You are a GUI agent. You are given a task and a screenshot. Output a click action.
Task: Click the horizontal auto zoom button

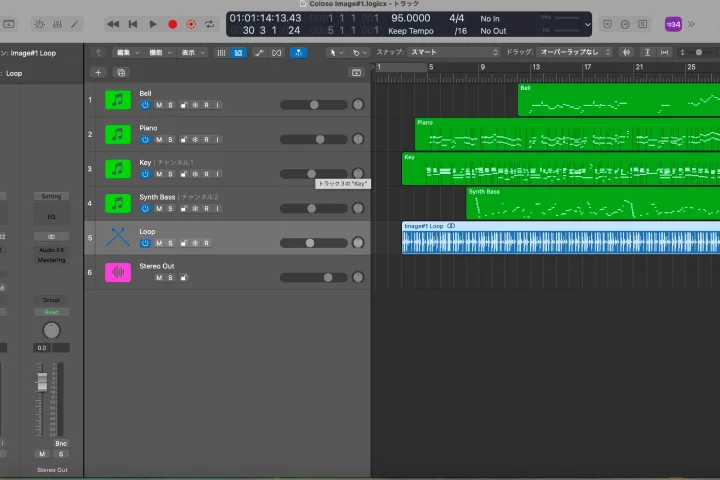pyautogui.click(x=664, y=52)
